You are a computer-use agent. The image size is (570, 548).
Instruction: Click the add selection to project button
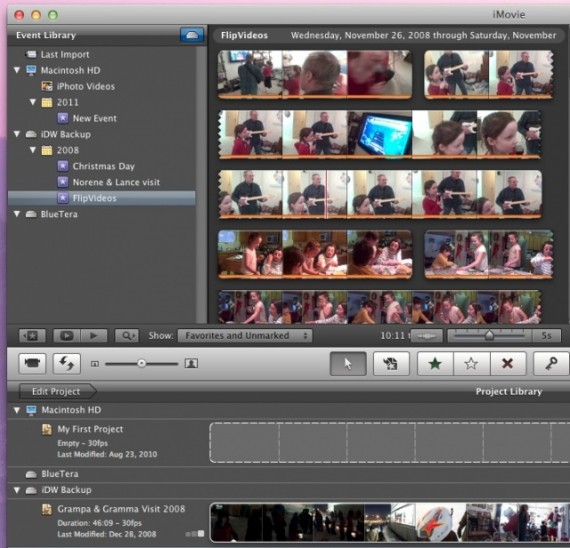(x=391, y=363)
